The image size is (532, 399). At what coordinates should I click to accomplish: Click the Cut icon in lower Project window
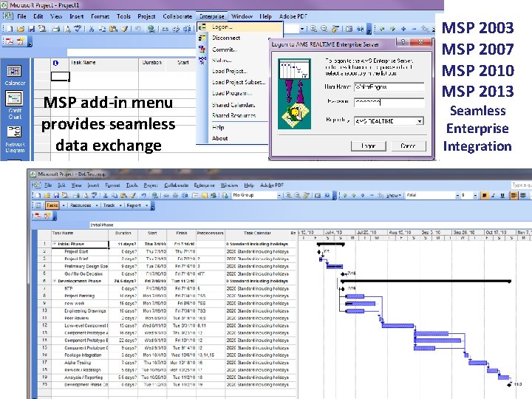[x=106, y=195]
